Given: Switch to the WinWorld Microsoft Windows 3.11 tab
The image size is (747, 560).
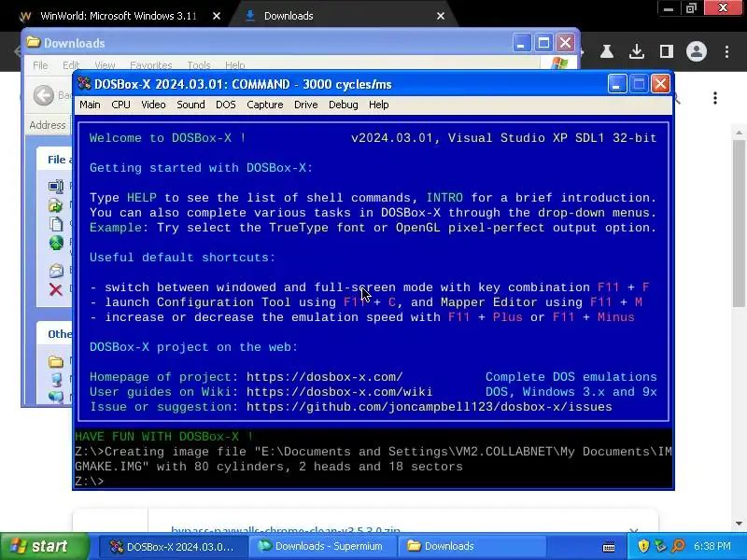Looking at the screenshot, I should (x=119, y=16).
